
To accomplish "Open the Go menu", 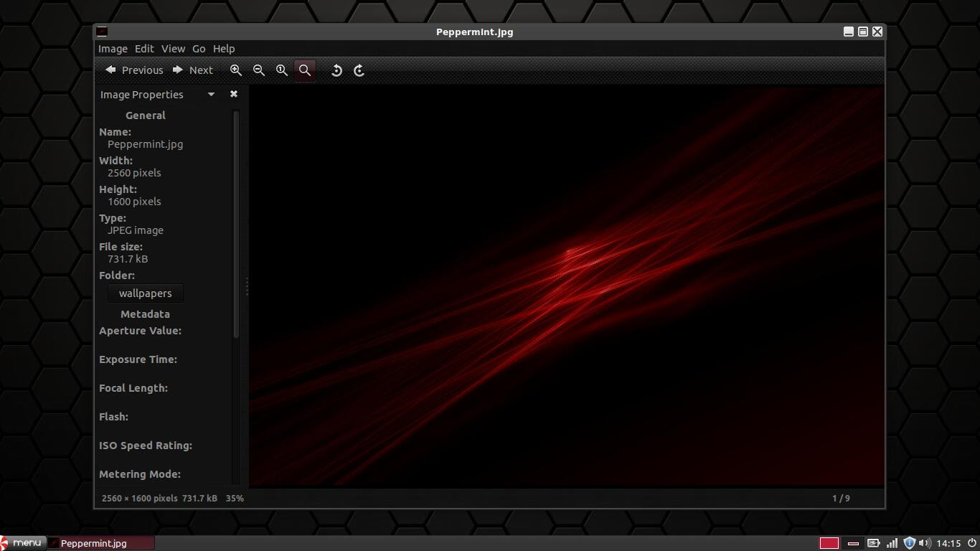I will tap(199, 49).
